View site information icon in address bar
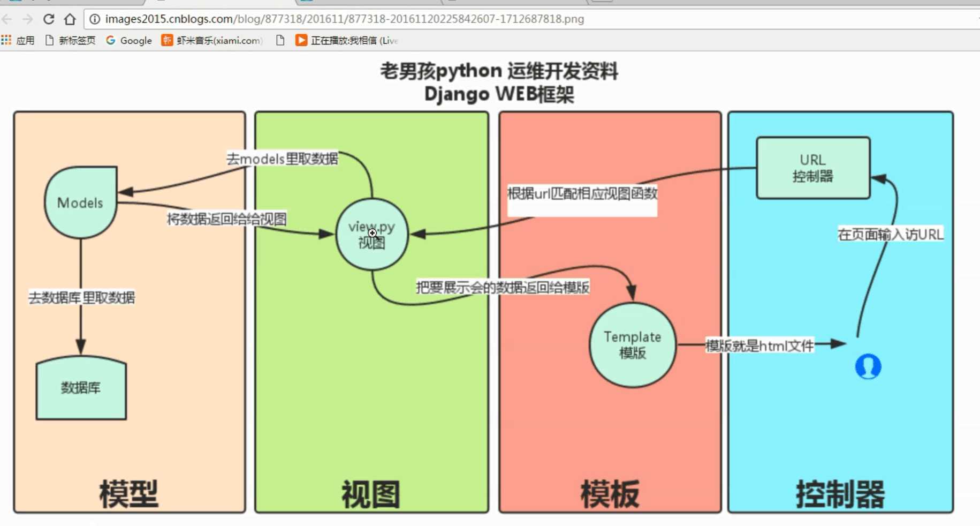 click(95, 19)
